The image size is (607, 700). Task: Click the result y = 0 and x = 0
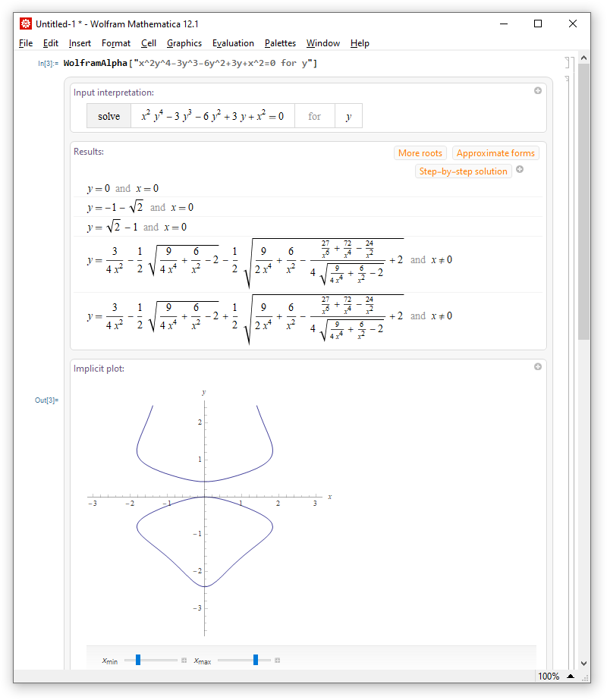tap(123, 188)
